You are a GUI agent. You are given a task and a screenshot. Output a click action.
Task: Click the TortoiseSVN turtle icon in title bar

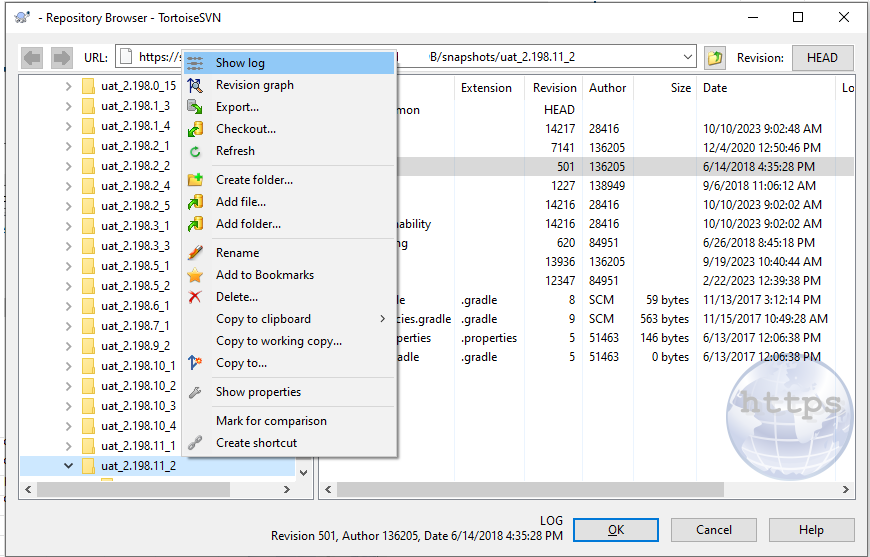23,17
